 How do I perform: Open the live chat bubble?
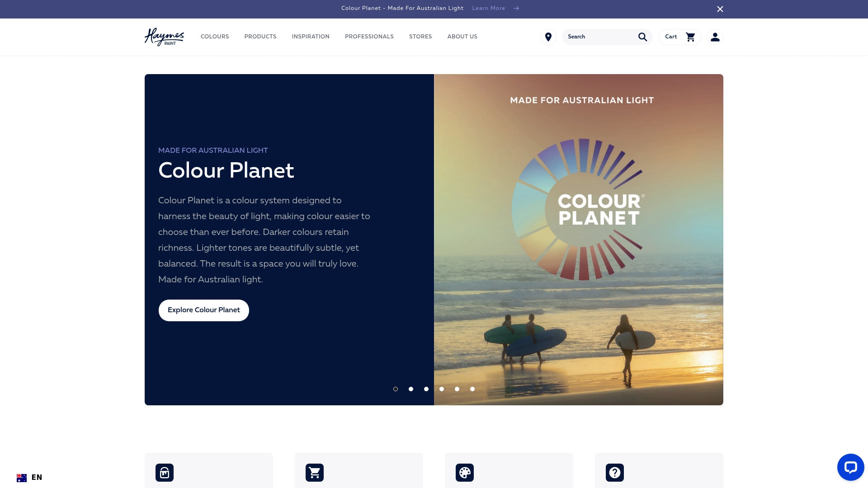tap(850, 467)
